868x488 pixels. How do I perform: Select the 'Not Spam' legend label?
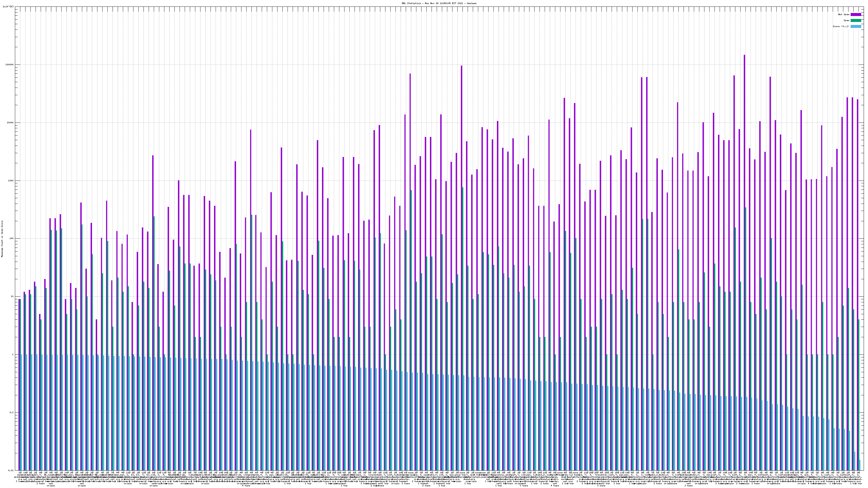pyautogui.click(x=844, y=14)
